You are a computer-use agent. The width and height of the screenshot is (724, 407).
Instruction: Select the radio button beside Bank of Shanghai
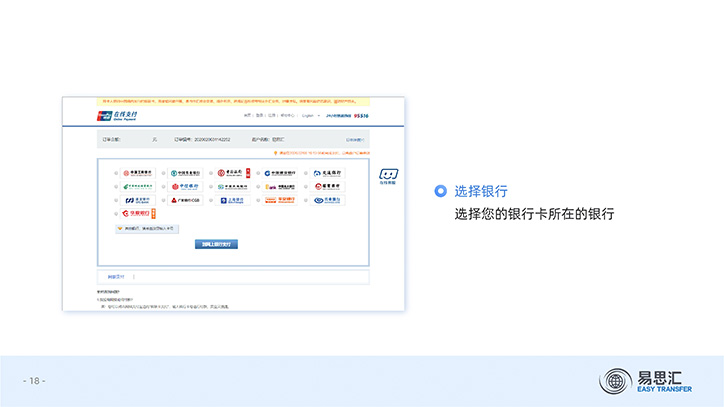pyautogui.click(x=213, y=200)
